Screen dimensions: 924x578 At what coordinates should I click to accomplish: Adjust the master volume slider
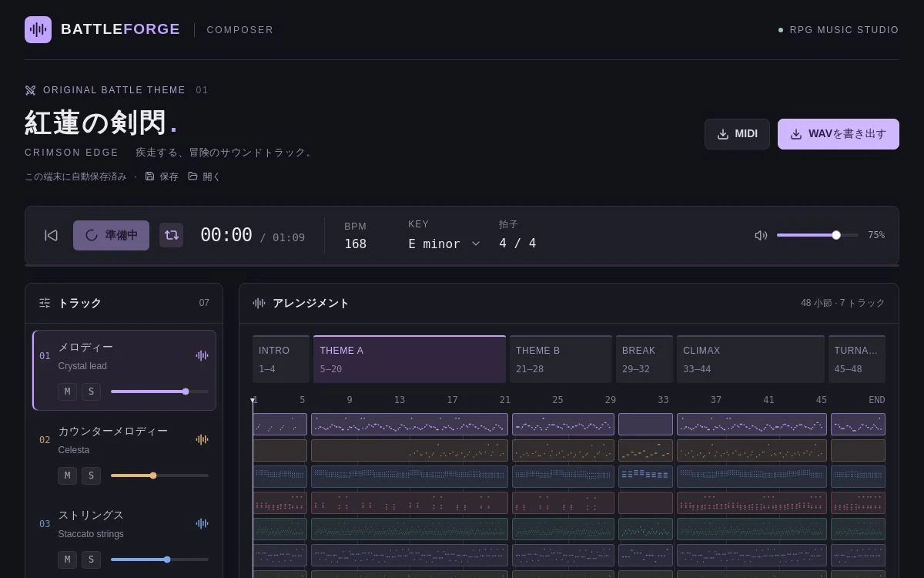[818, 235]
